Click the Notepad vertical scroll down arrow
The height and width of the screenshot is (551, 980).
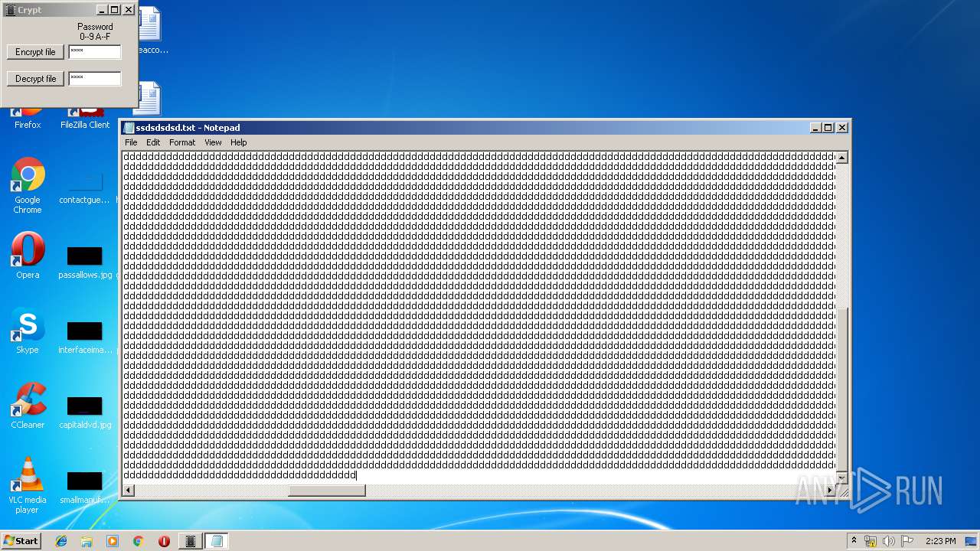[841, 478]
